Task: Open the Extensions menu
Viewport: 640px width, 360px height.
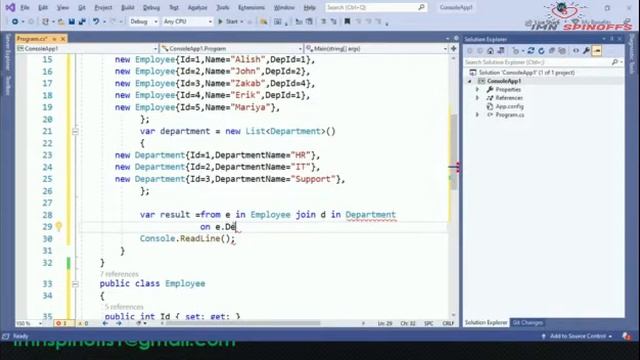Action: [251, 7]
